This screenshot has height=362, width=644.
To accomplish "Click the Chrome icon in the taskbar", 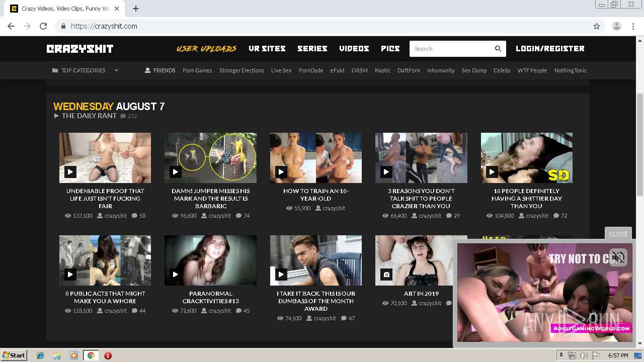I will (x=91, y=355).
